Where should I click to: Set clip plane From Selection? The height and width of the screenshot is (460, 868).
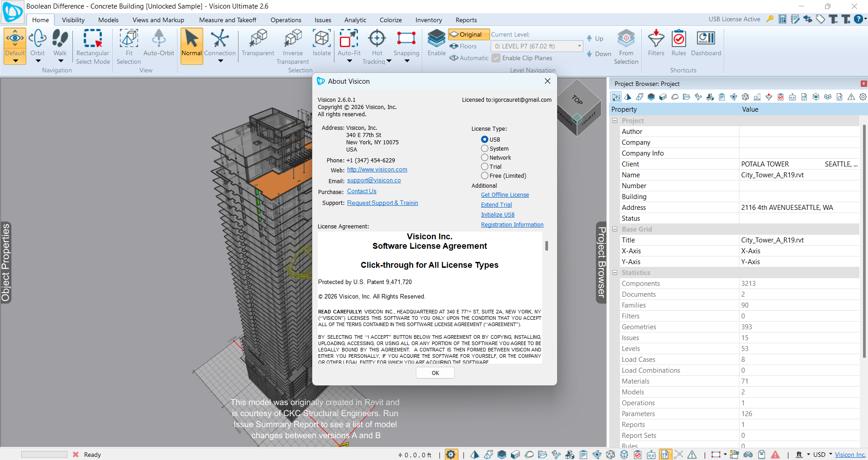point(626,47)
